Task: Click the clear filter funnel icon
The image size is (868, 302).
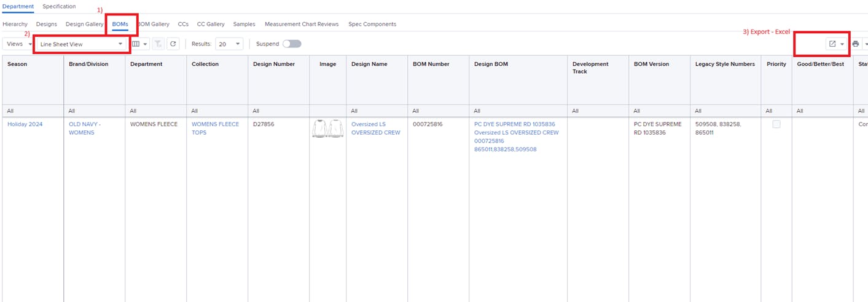Action: tap(158, 44)
